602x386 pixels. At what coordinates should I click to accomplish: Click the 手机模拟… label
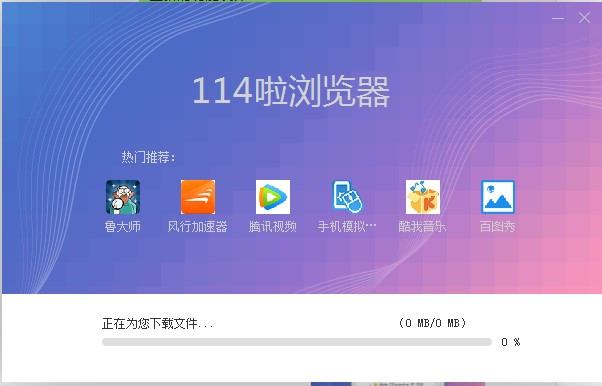347,227
